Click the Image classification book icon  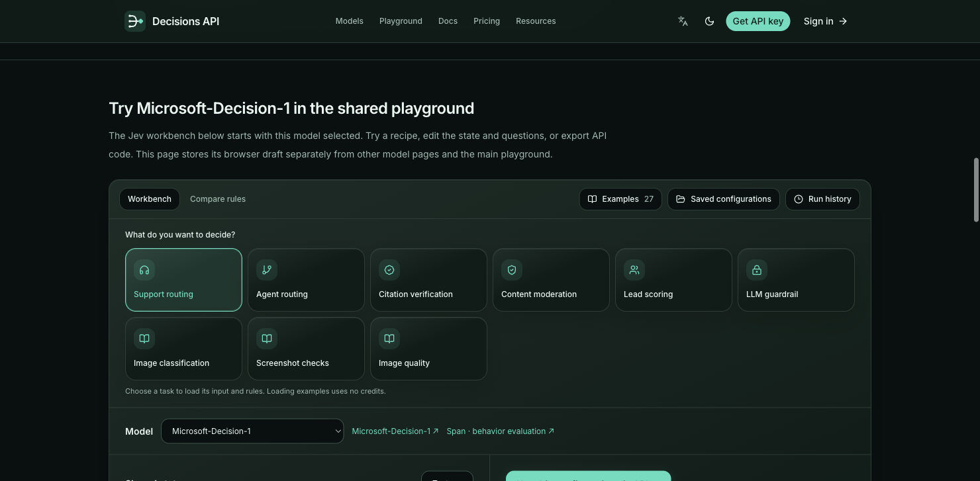[144, 339]
